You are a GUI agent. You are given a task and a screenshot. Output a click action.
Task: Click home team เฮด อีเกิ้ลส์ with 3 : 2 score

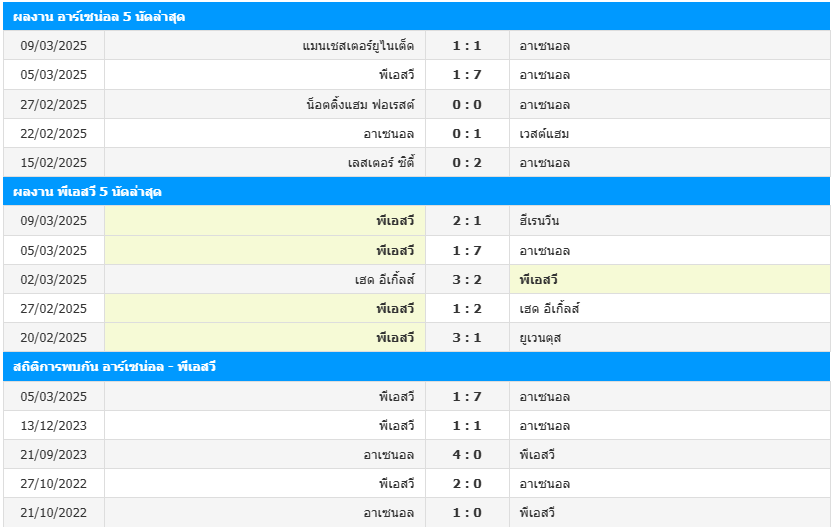pos(384,279)
